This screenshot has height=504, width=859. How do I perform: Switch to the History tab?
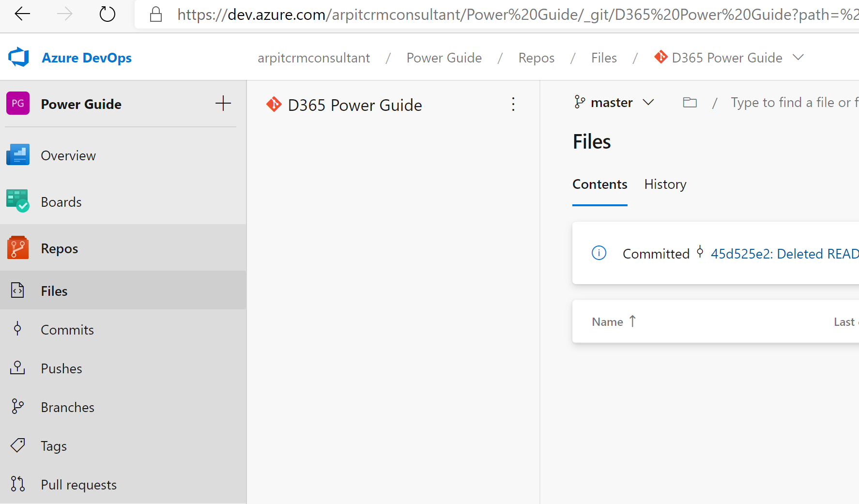coord(665,184)
